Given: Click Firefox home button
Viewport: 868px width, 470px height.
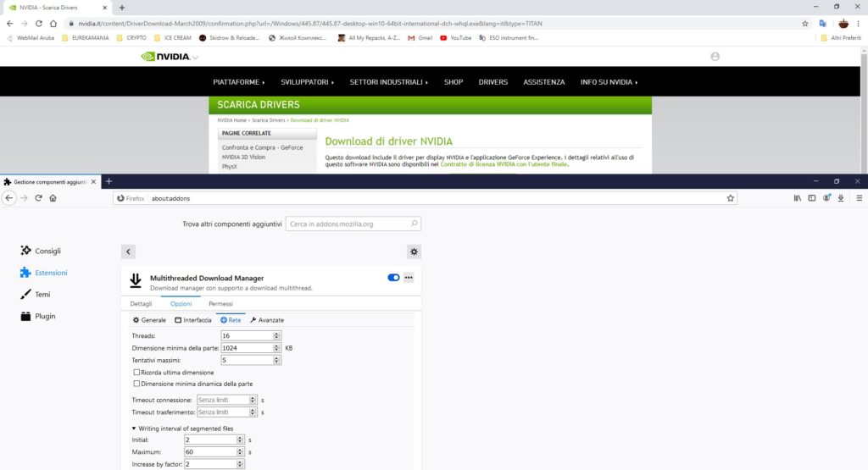Looking at the screenshot, I should pos(53,198).
